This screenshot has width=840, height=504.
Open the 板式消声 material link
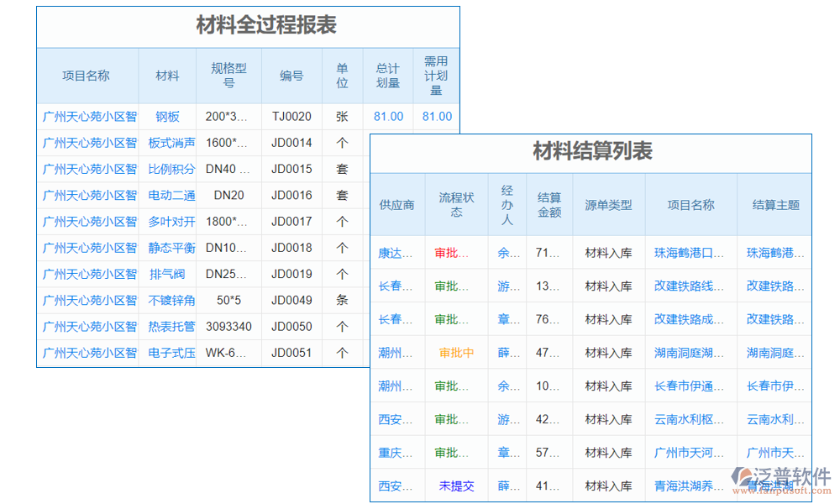click(x=171, y=143)
